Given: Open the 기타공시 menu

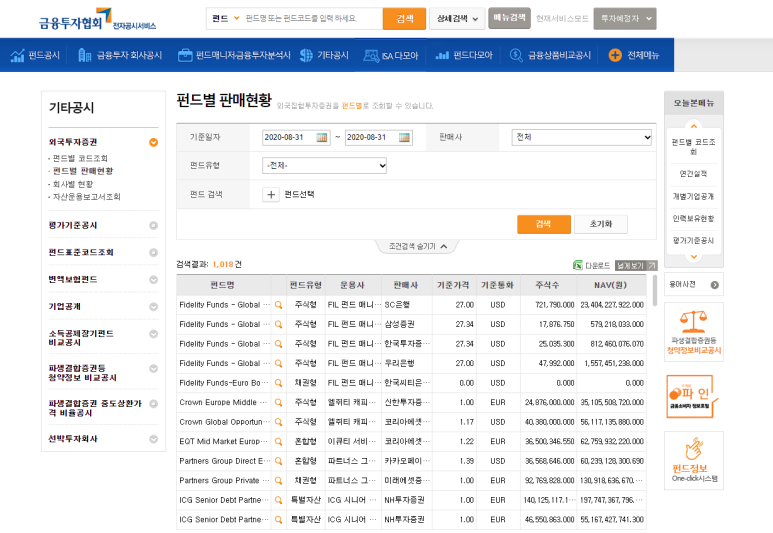Looking at the screenshot, I should pos(324,55).
